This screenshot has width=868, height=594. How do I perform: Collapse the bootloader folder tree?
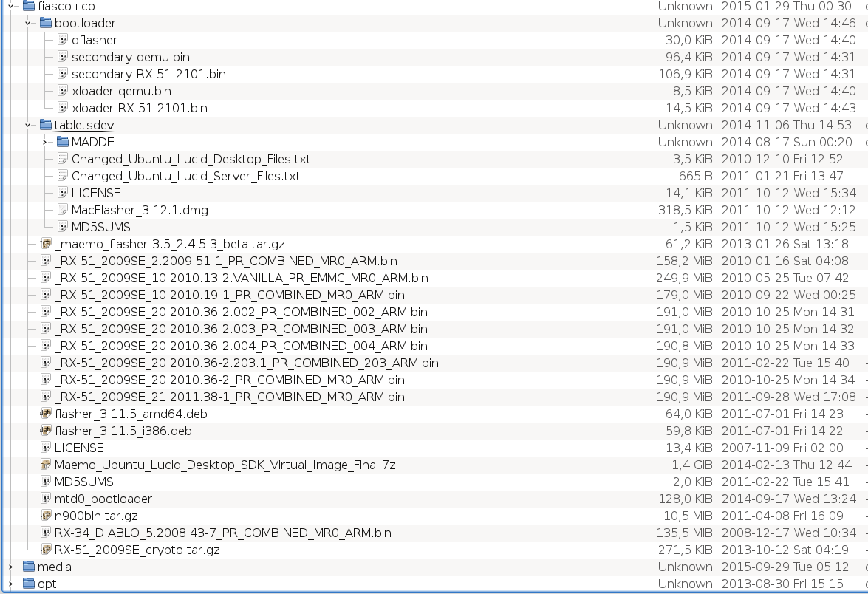coord(28,23)
